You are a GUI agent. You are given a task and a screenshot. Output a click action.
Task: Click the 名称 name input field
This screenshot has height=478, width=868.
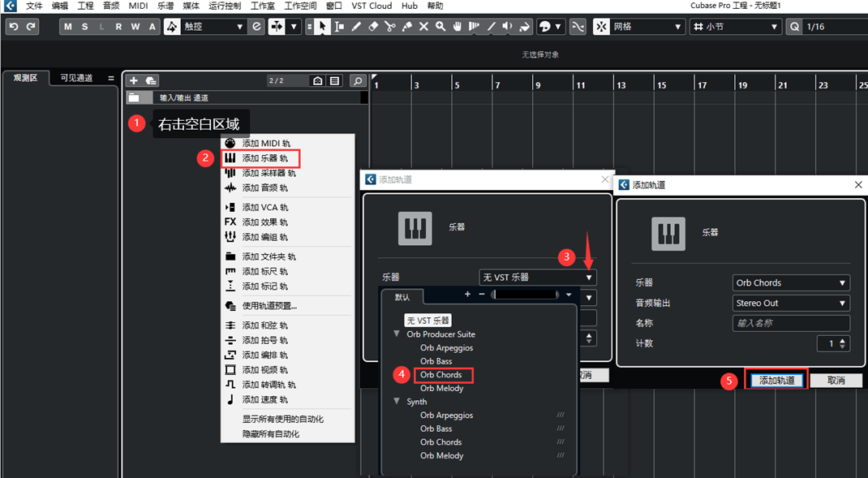pyautogui.click(x=791, y=323)
